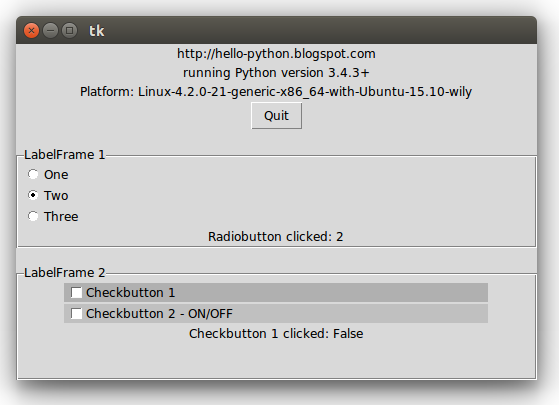Minimize the tk window

click(x=50, y=30)
